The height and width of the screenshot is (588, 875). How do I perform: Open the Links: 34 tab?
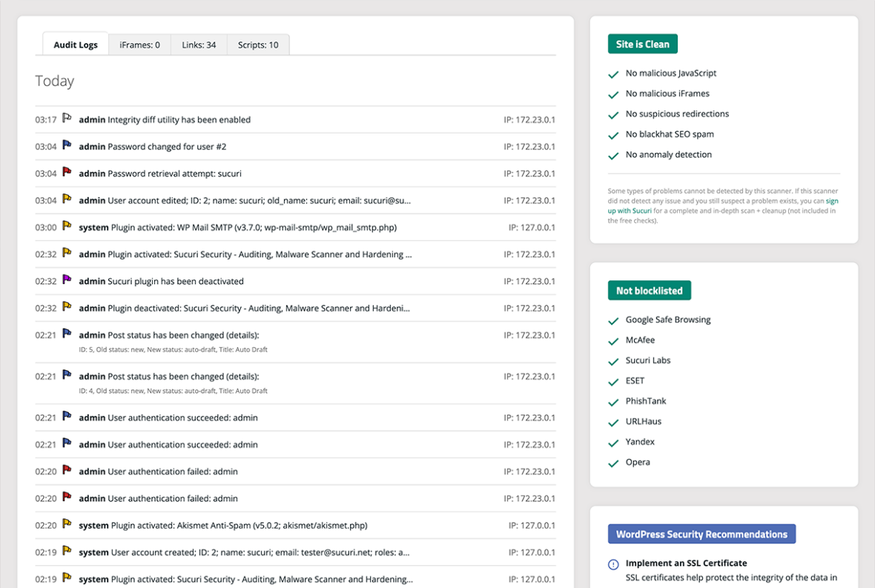[x=199, y=45]
